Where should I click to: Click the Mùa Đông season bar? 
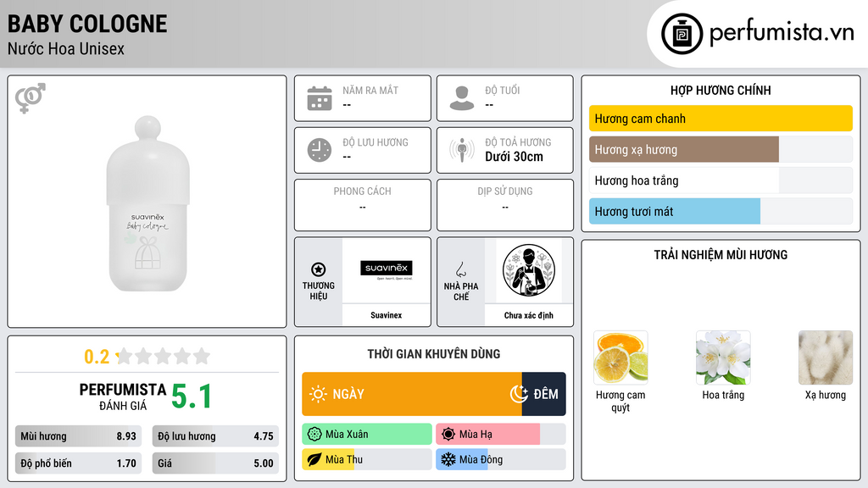tap(501, 459)
